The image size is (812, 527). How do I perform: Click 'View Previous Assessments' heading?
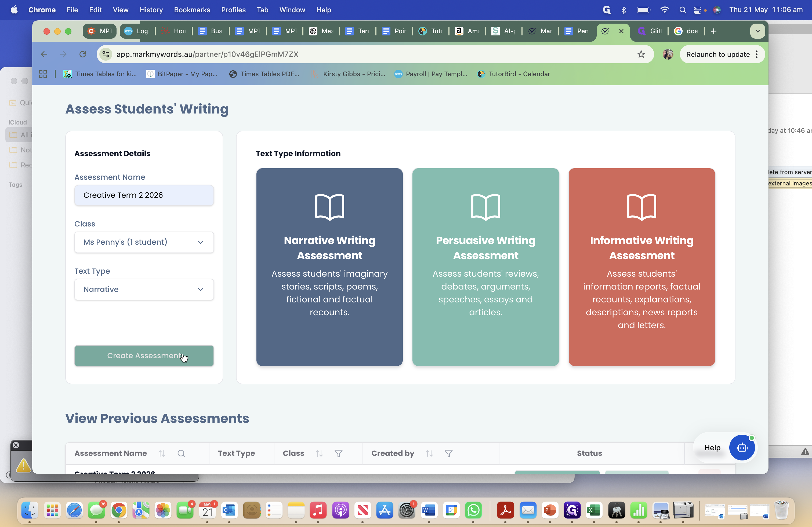[x=157, y=418]
